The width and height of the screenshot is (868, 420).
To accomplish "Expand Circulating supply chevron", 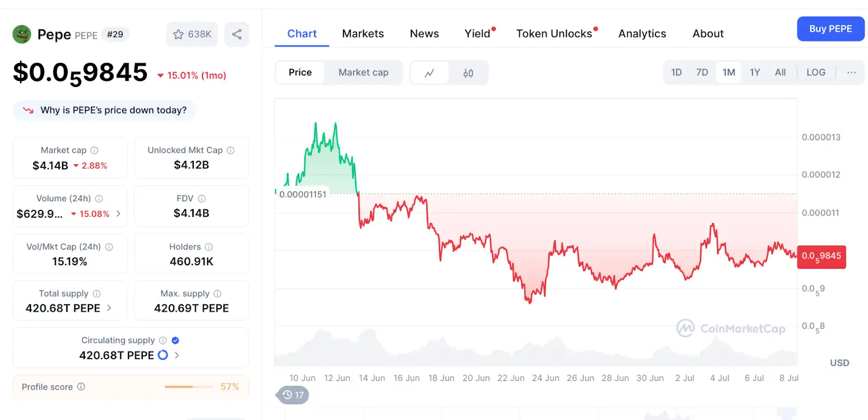I will click(x=177, y=355).
